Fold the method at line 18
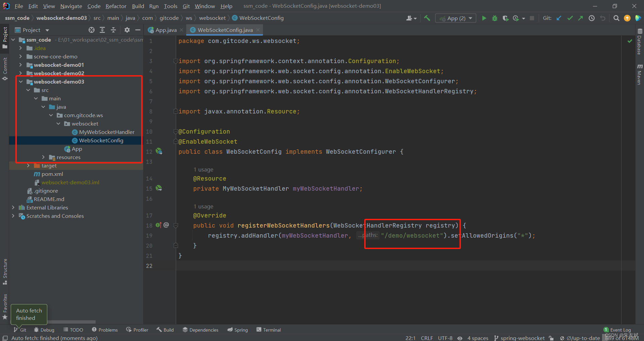The width and height of the screenshot is (644, 341). [175, 226]
